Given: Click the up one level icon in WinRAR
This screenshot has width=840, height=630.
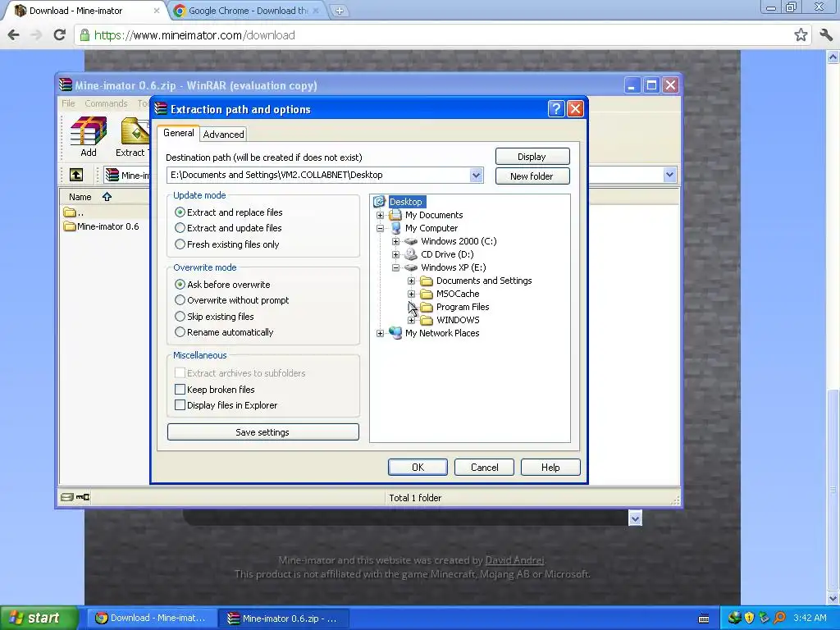Looking at the screenshot, I should click(76, 175).
